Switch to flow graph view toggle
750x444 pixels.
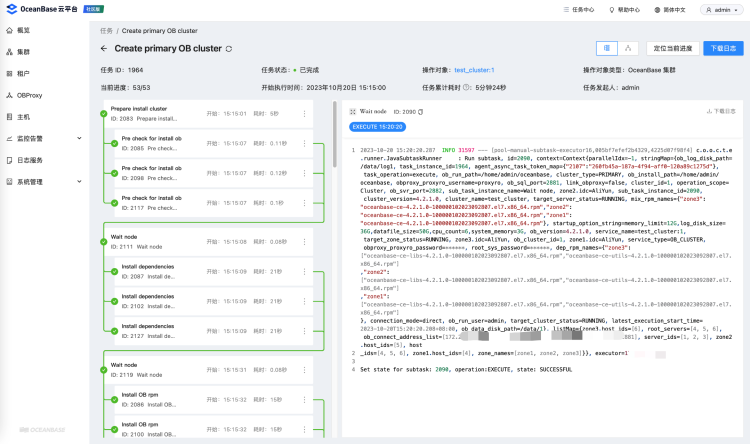628,48
